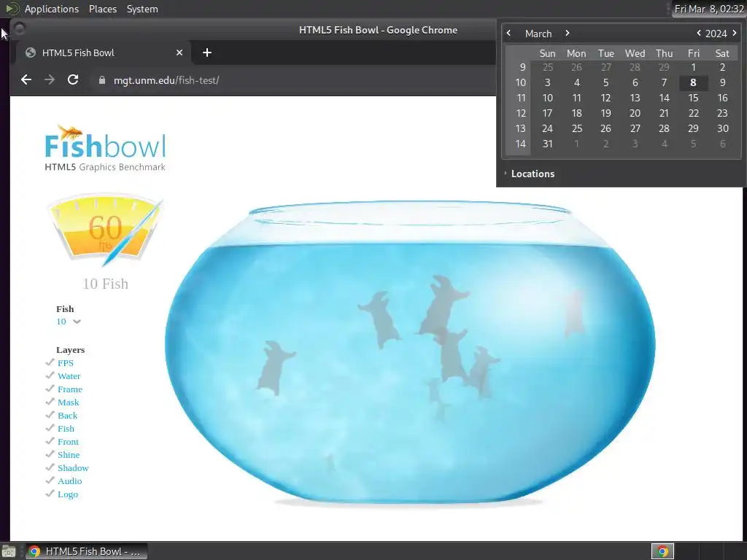Select the HTML5 Fish Bowl tab
Image resolution: width=747 pixels, height=560 pixels.
[104, 52]
